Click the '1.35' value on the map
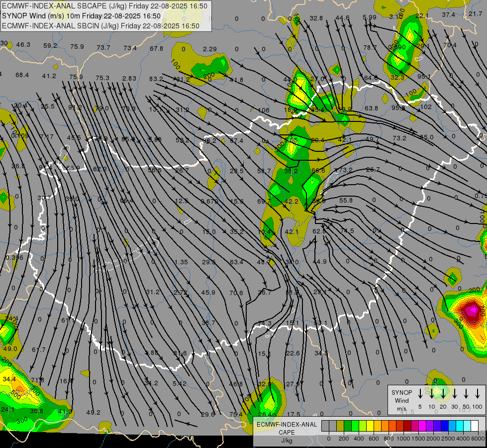 tap(181, 262)
